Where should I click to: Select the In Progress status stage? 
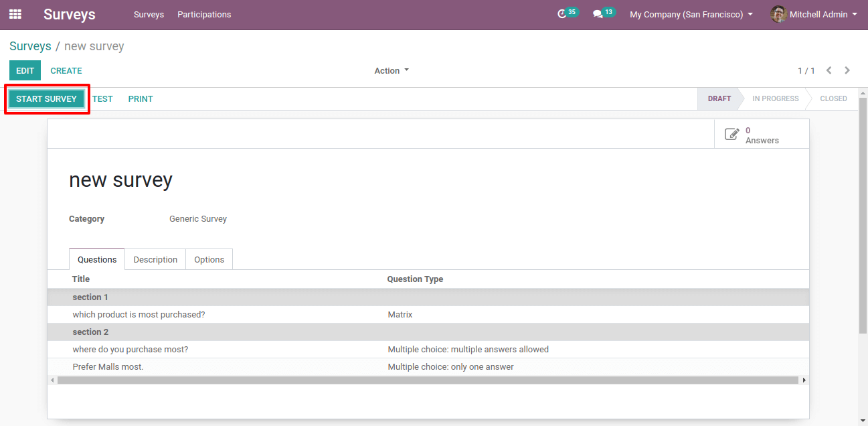click(x=775, y=98)
